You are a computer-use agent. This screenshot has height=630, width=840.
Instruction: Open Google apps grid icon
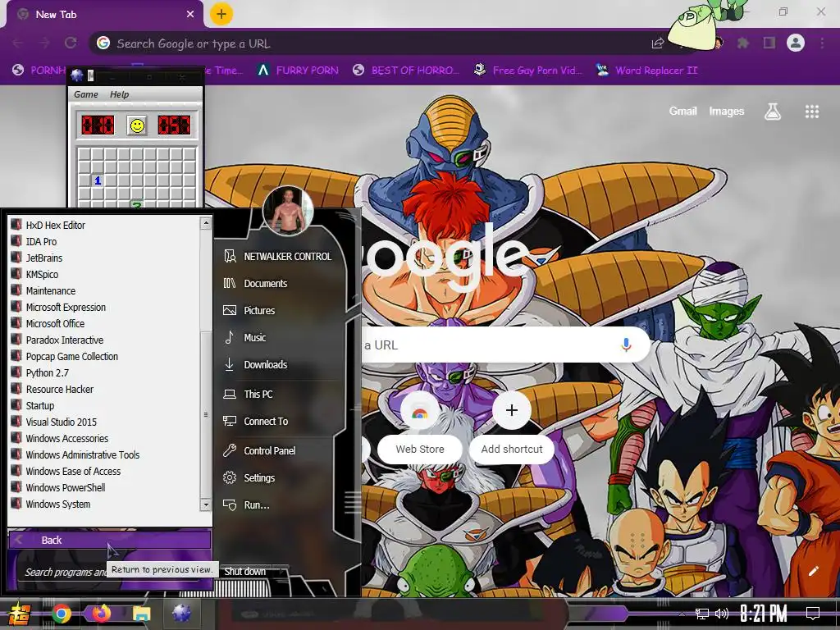(x=812, y=112)
